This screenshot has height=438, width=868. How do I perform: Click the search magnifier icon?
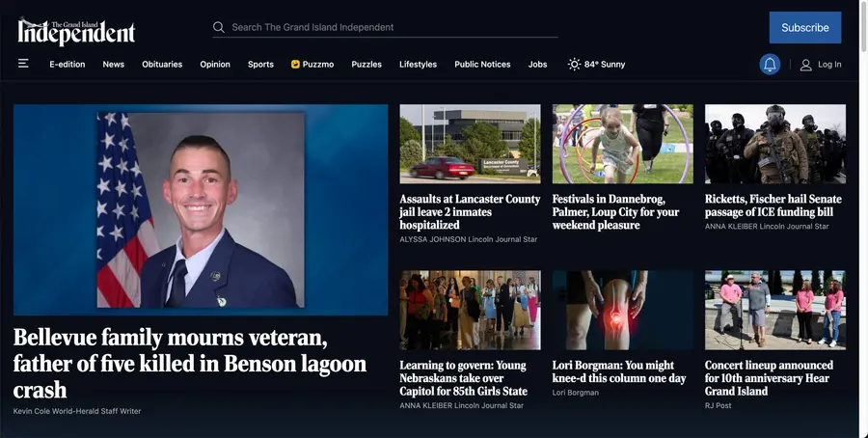pyautogui.click(x=219, y=27)
